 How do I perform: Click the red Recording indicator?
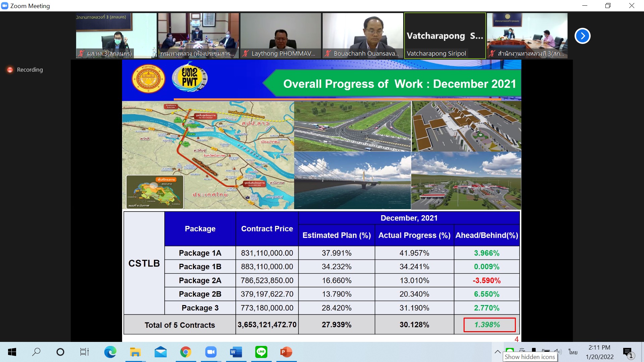pos(10,70)
